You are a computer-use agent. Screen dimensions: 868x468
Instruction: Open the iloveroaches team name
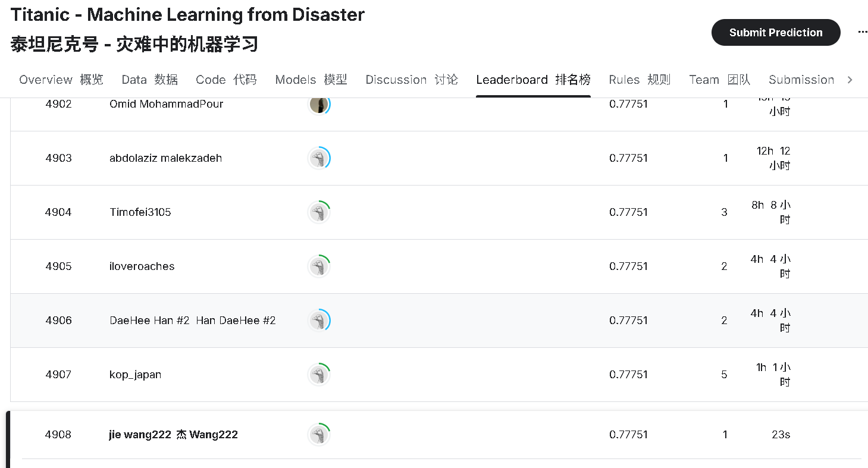pos(142,266)
